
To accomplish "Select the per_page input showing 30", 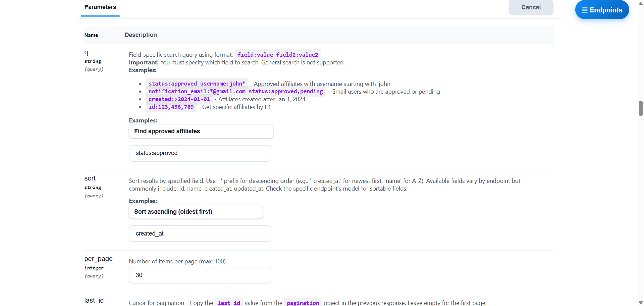I will [x=200, y=275].
